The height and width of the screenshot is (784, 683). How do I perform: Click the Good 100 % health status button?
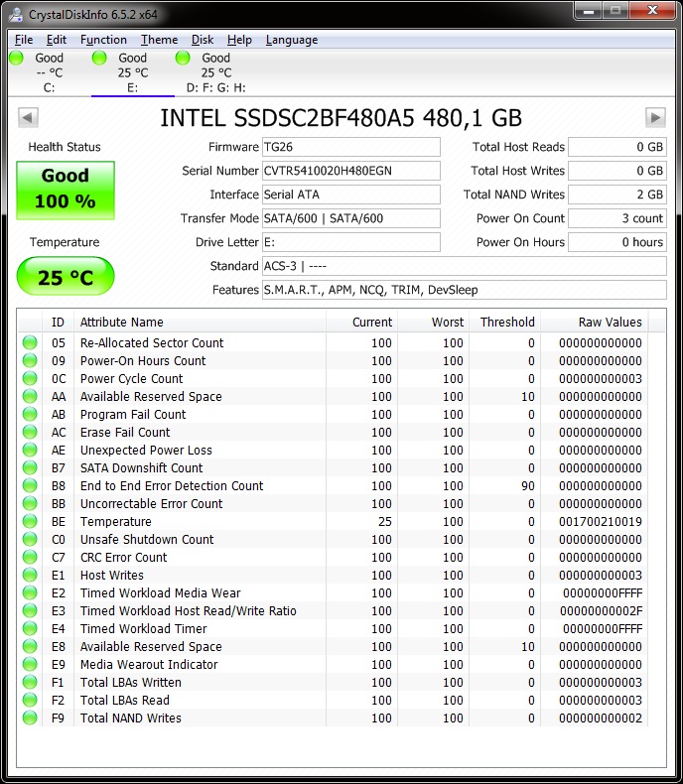66,190
